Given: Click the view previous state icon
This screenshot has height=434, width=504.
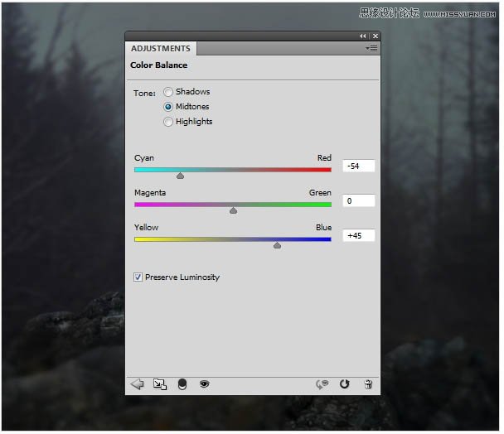Looking at the screenshot, I should pos(322,384).
